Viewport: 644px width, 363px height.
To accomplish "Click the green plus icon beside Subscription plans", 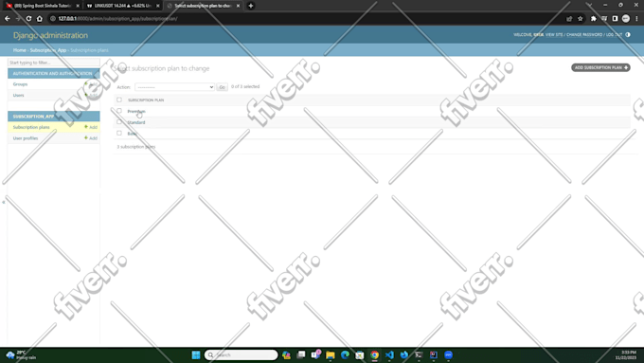I will (86, 127).
